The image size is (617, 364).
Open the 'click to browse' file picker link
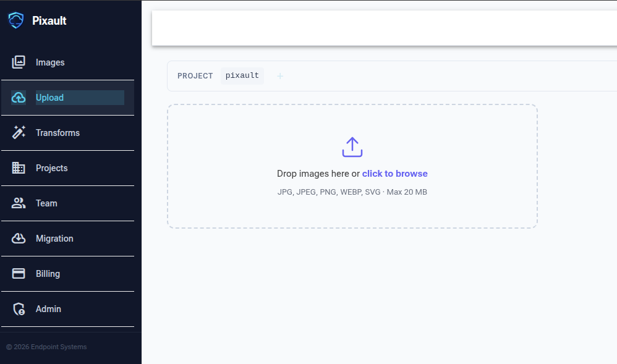click(x=394, y=174)
